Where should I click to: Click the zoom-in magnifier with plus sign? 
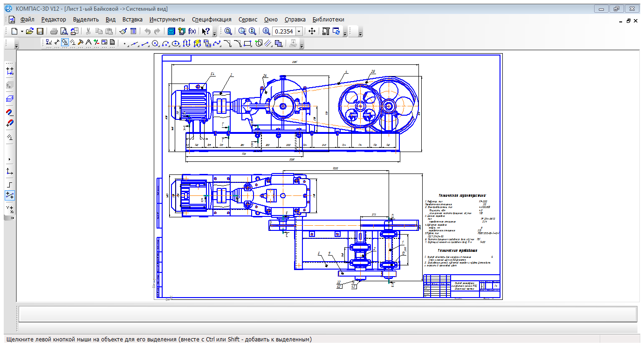(x=267, y=31)
